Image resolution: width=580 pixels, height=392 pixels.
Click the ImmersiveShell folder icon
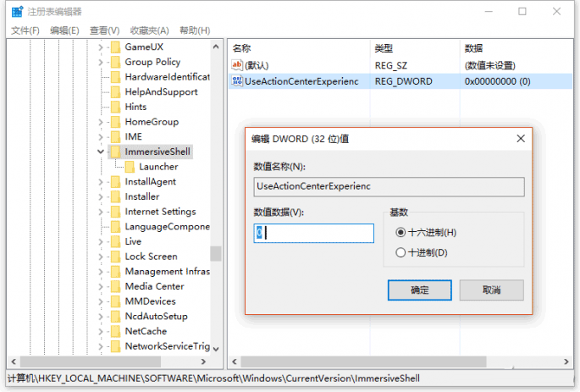[x=116, y=152]
